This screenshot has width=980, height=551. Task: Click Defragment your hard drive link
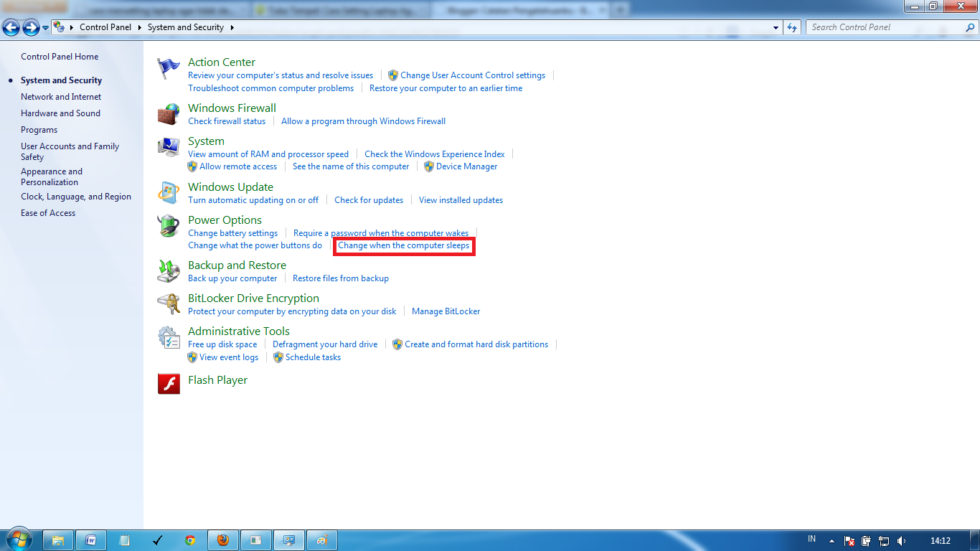pos(325,344)
